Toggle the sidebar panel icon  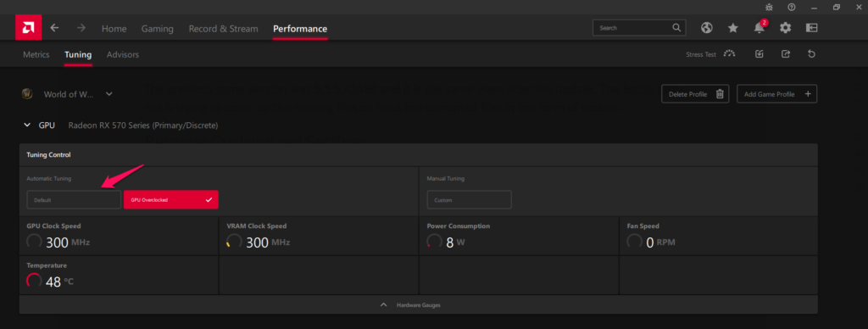[811, 28]
